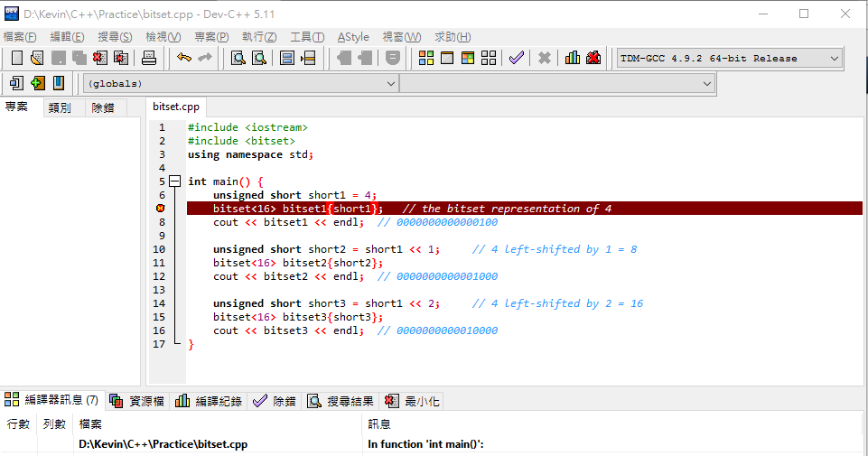Click the Compile four-squares icon
Screen dimensions: 868x456
426,58
